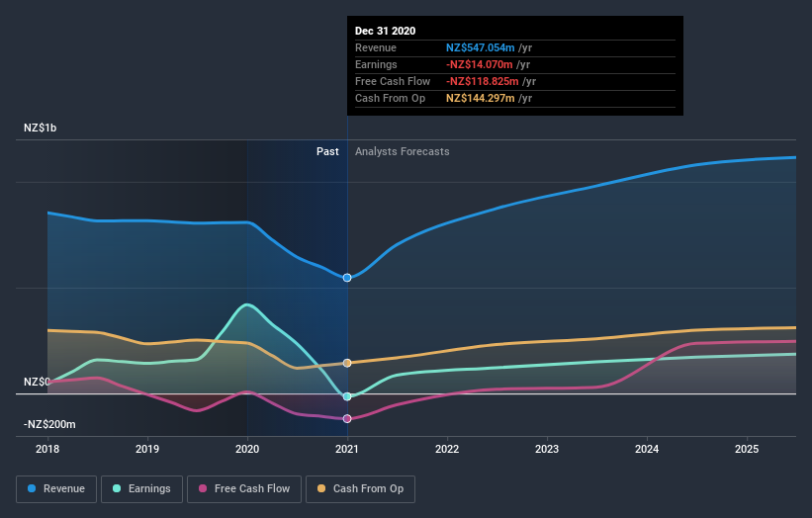Click the Dec 31 2020 tooltip date
812x518 pixels.
[386, 31]
